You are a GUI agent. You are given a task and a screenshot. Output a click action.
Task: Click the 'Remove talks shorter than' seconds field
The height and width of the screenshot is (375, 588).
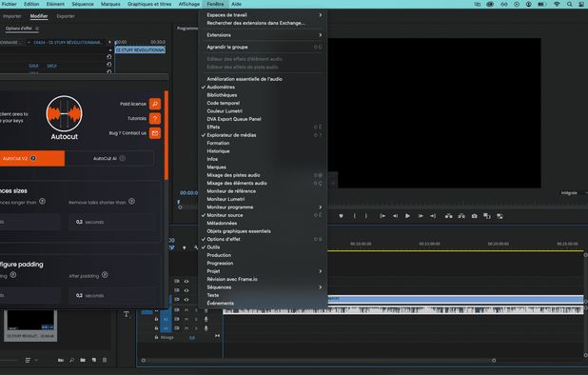pyautogui.click(x=112, y=222)
